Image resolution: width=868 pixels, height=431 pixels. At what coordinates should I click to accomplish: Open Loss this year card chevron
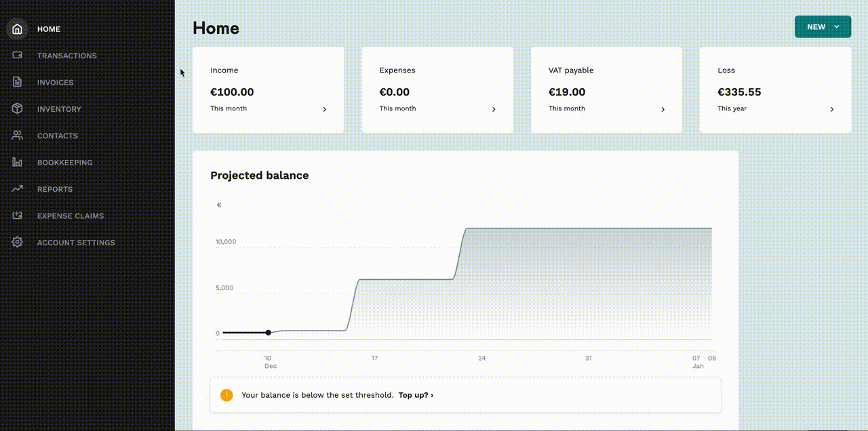pyautogui.click(x=832, y=109)
